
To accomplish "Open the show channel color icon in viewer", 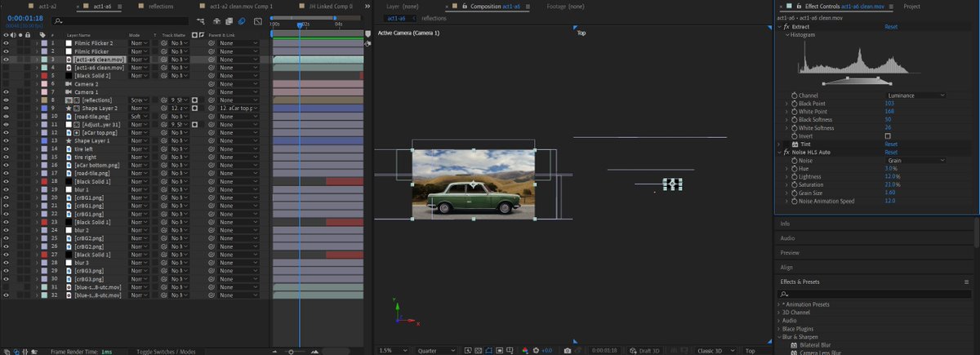I will tap(525, 350).
